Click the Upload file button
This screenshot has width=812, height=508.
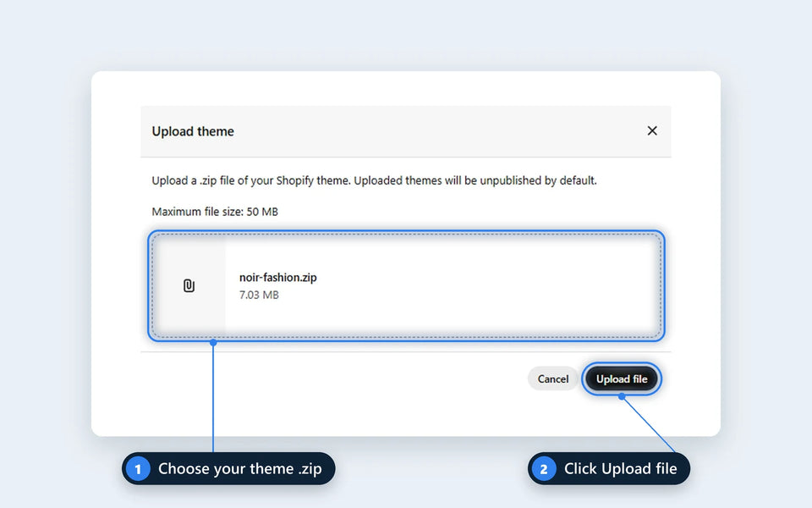[x=622, y=379]
